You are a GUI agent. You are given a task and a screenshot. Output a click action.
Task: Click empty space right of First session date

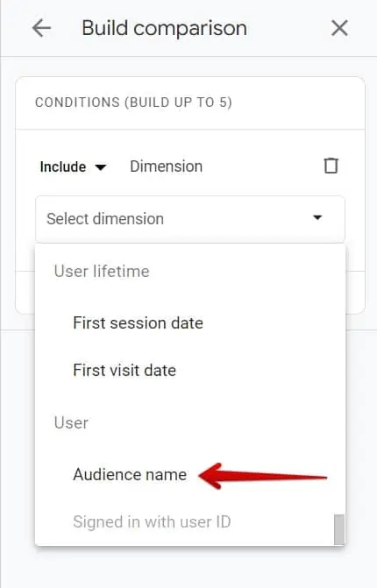pyautogui.click(x=272, y=322)
